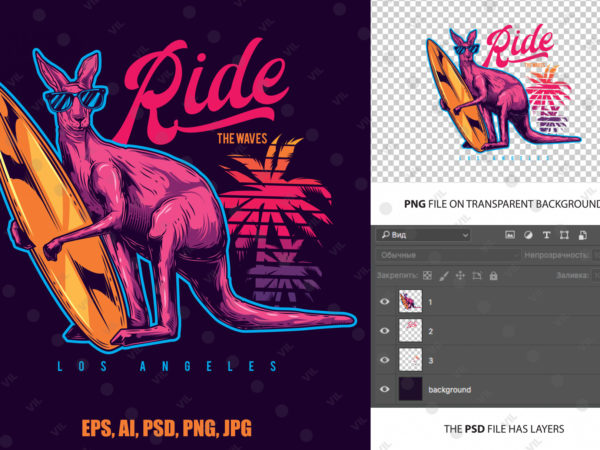Filter layers by type layer icon
The width and height of the screenshot is (600, 450).
click(546, 235)
